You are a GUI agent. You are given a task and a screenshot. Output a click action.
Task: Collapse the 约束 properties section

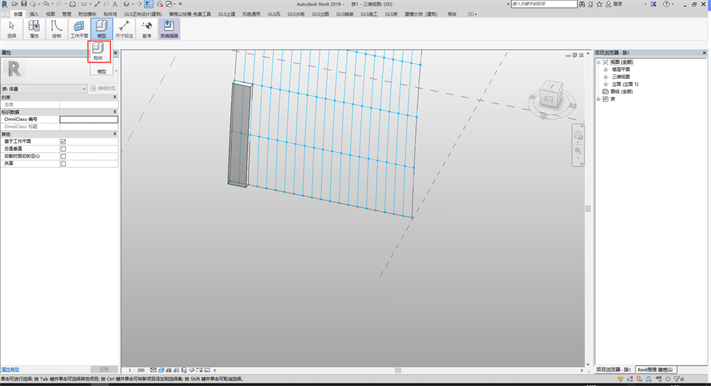point(115,97)
